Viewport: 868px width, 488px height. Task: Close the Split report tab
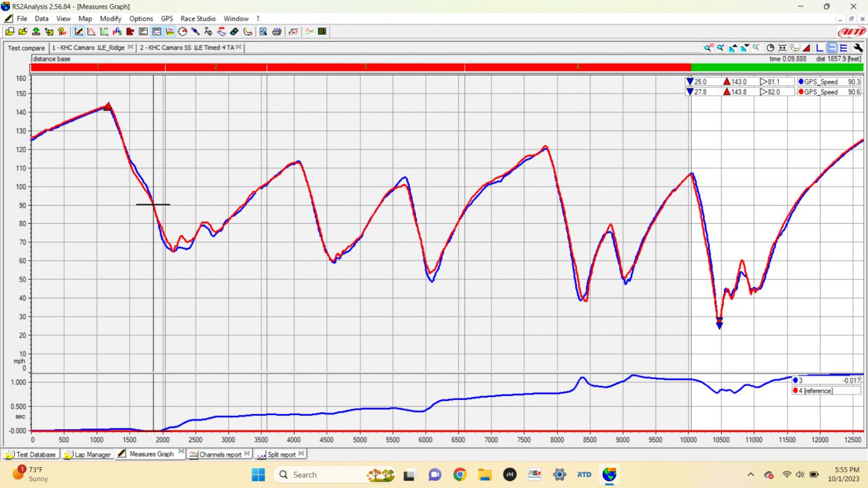tap(301, 454)
